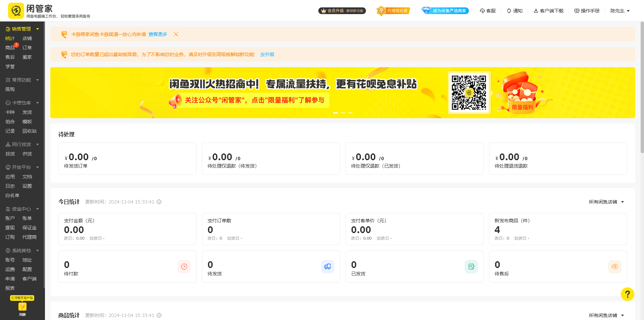Collapse the 常用功能 sidebar section
The height and width of the screenshot is (320, 644).
38,80
